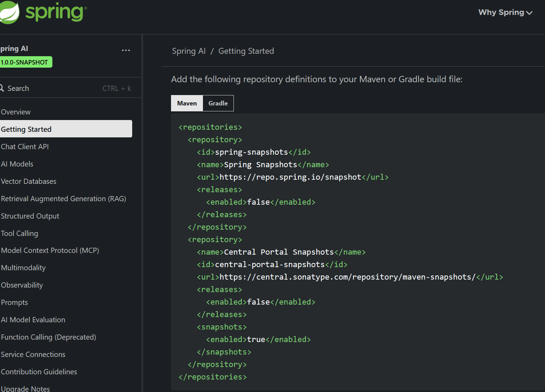545x392 pixels.
Task: Click the Central Portal Snapshots name text
Action: (x=279, y=252)
